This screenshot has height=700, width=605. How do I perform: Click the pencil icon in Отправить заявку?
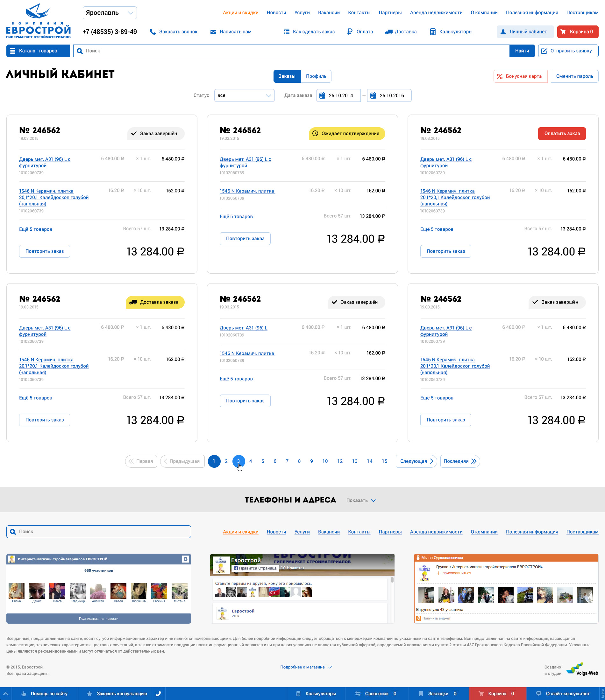[x=544, y=51]
